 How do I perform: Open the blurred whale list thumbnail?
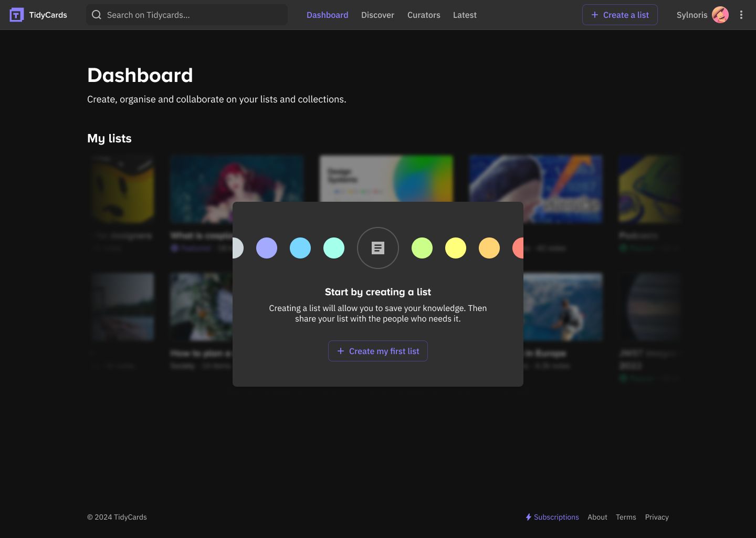pos(535,179)
